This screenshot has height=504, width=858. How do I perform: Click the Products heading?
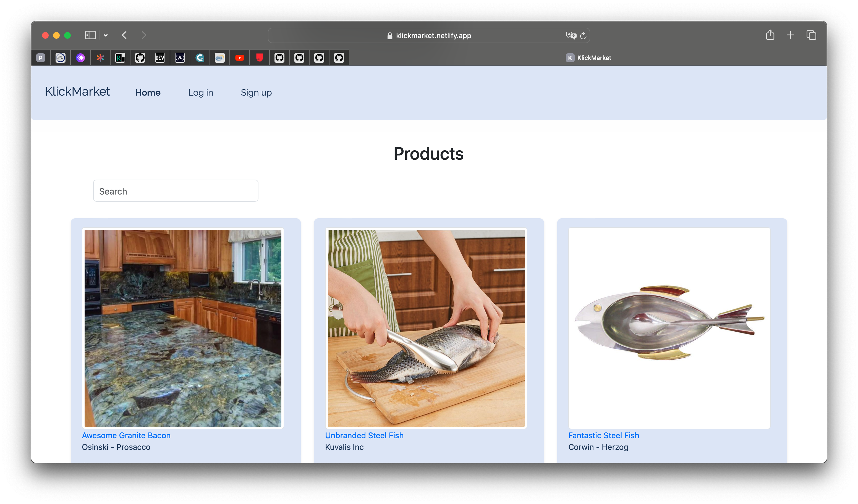429,153
